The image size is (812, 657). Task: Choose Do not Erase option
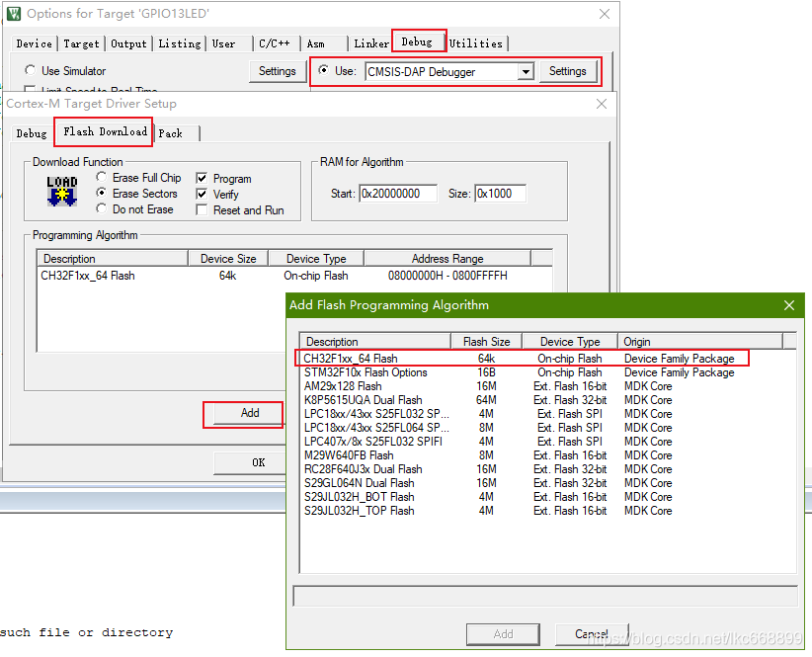click(x=102, y=208)
